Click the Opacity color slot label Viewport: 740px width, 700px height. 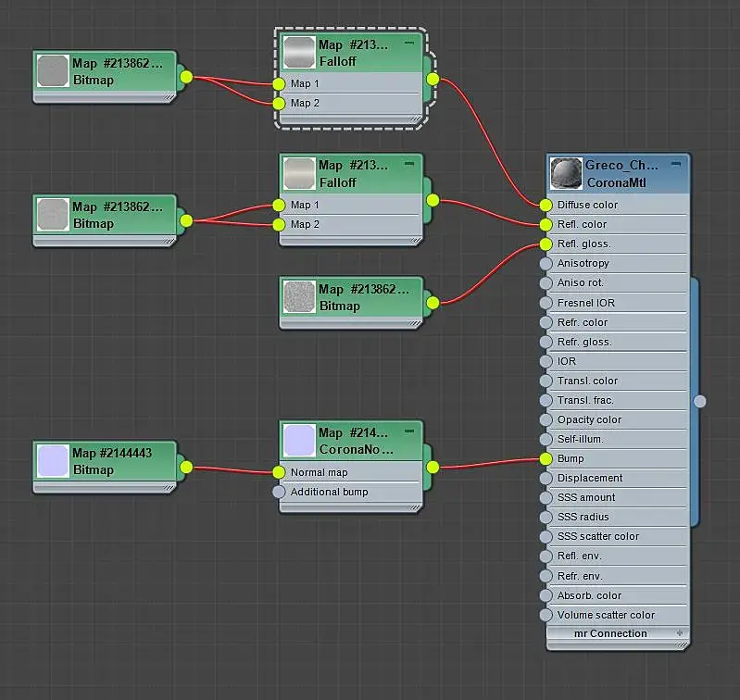(x=589, y=419)
